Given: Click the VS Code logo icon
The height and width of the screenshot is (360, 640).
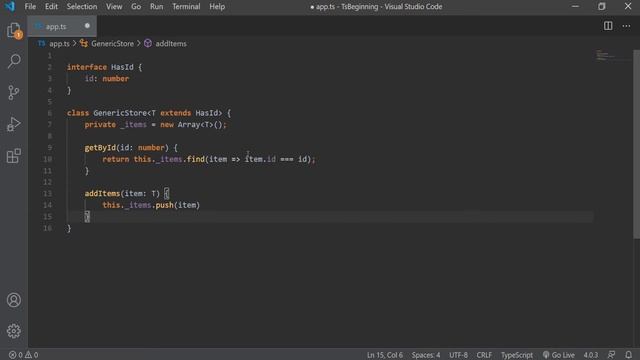Looking at the screenshot, I should [x=10, y=7].
